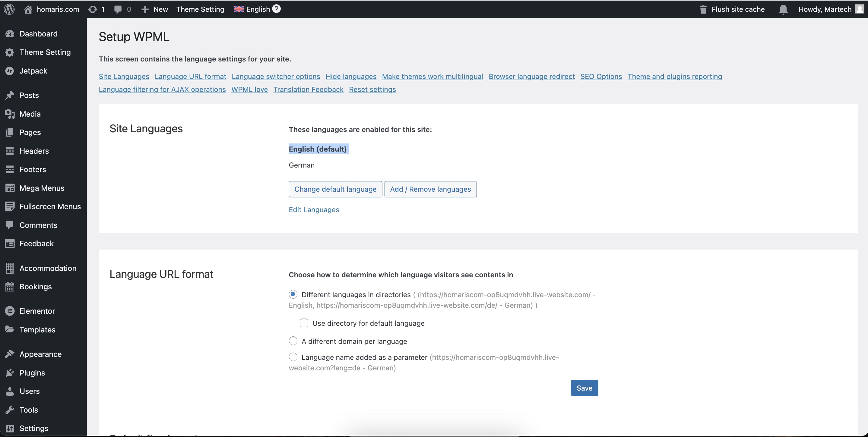Select Language name added as a parameter

pos(293,357)
